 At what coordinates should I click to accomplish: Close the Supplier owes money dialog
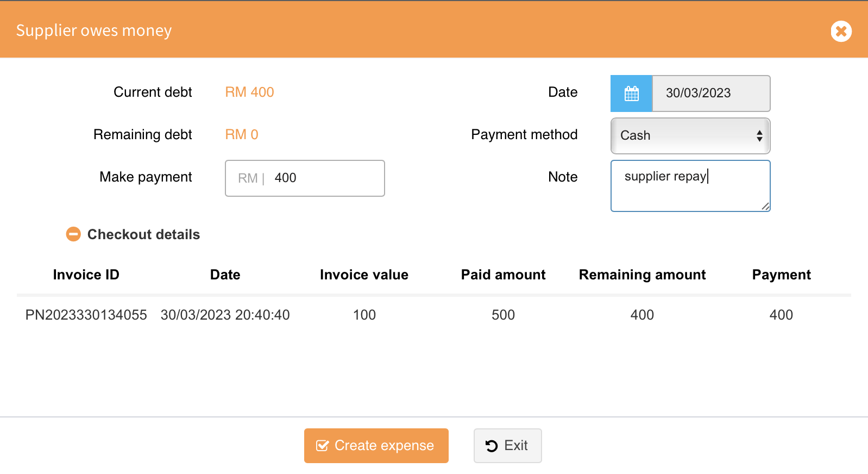click(x=841, y=31)
